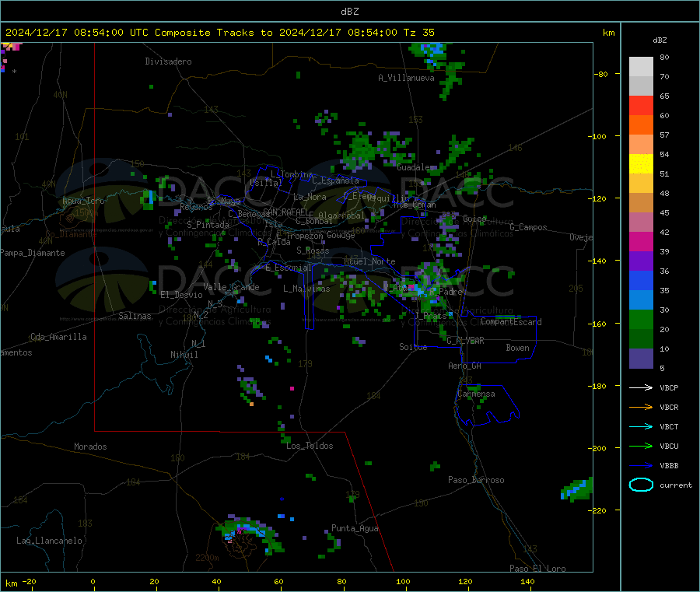Screen dimensions: 700x592
Task: Click the cyan VBCT arrow in legend
Action: click(641, 426)
